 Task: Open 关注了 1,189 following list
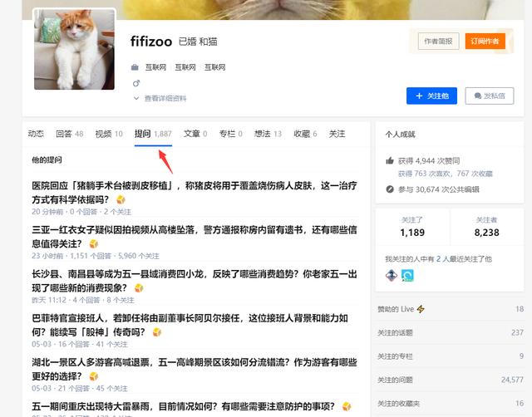click(412, 227)
